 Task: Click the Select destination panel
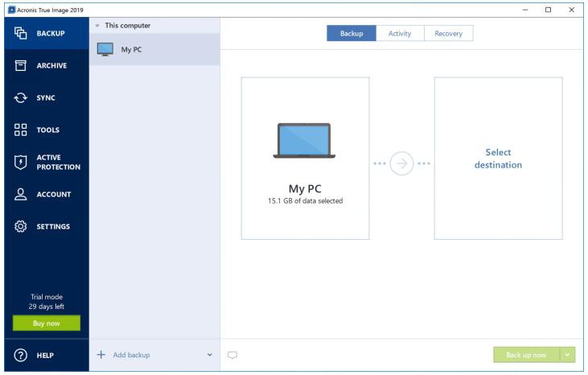(498, 159)
